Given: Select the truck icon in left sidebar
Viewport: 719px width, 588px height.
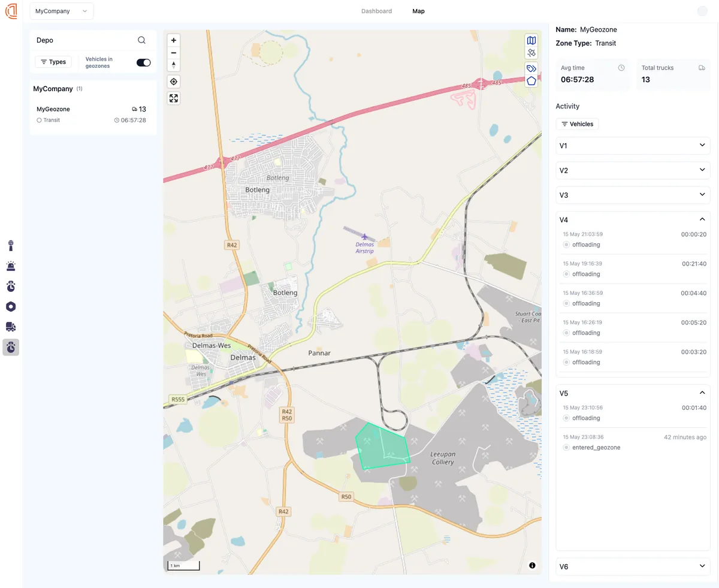Looking at the screenshot, I should (10, 327).
